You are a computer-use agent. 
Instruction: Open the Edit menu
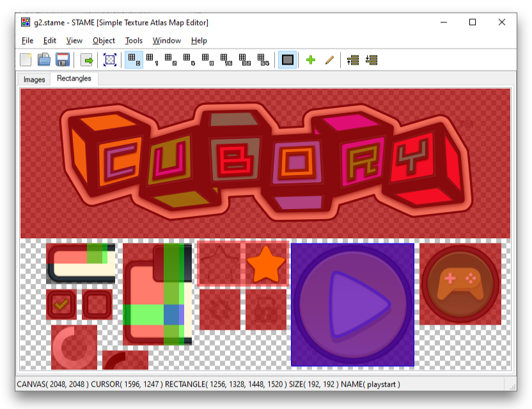click(x=49, y=41)
